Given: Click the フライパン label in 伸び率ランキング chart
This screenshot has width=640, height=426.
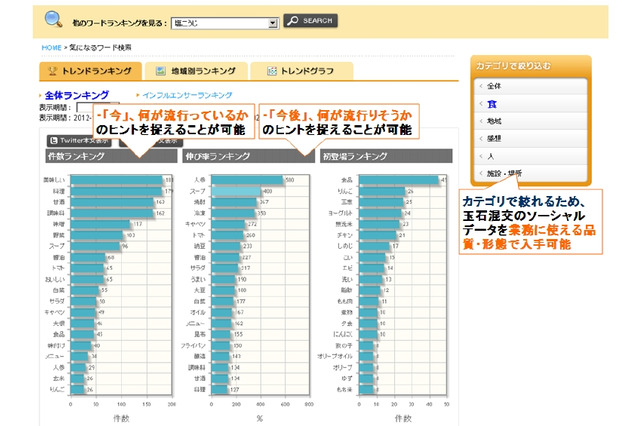Looking at the screenshot, I should (x=193, y=345).
